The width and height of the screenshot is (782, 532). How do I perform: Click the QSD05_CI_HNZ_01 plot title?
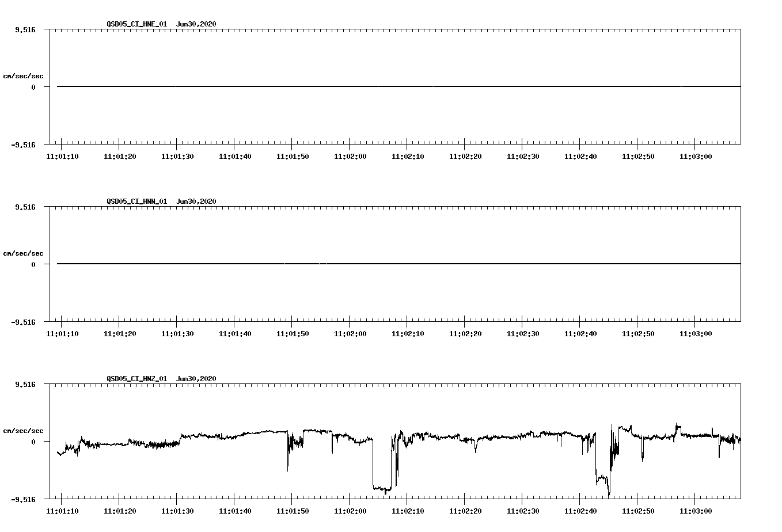pos(137,379)
